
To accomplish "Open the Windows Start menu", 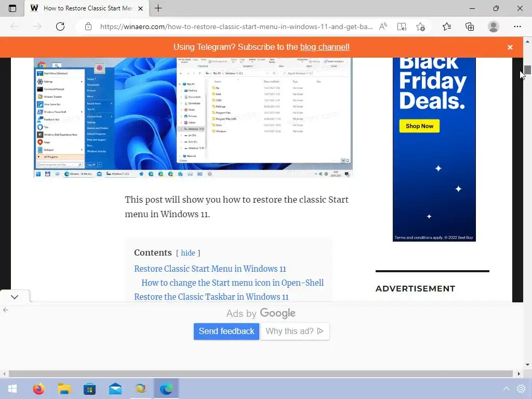I will pos(12,389).
